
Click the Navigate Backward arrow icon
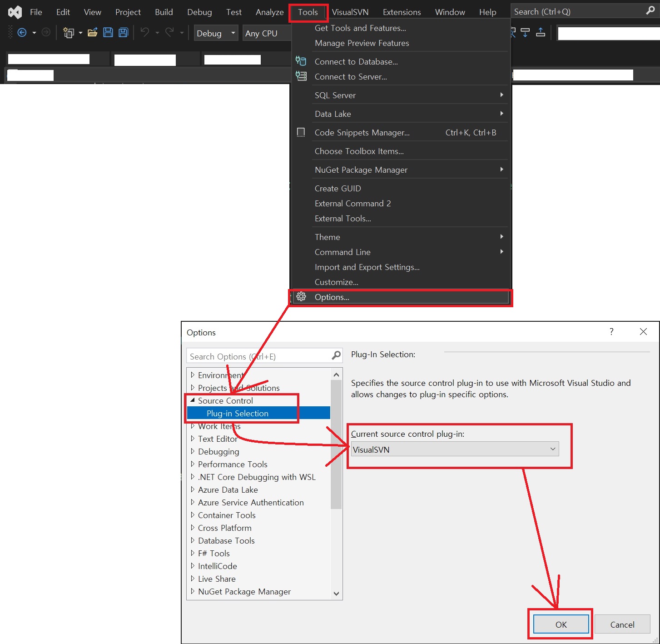22,32
